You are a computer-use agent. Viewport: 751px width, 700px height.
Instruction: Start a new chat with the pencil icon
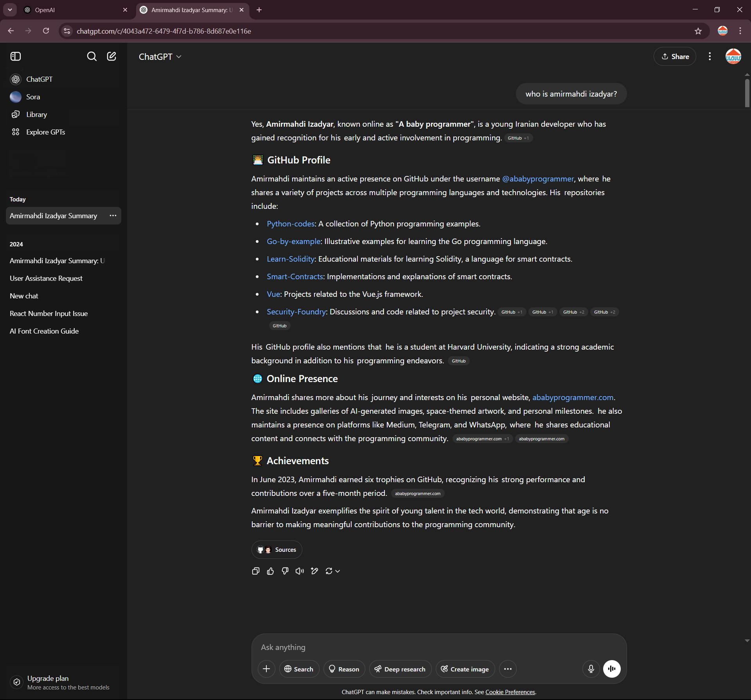point(111,56)
